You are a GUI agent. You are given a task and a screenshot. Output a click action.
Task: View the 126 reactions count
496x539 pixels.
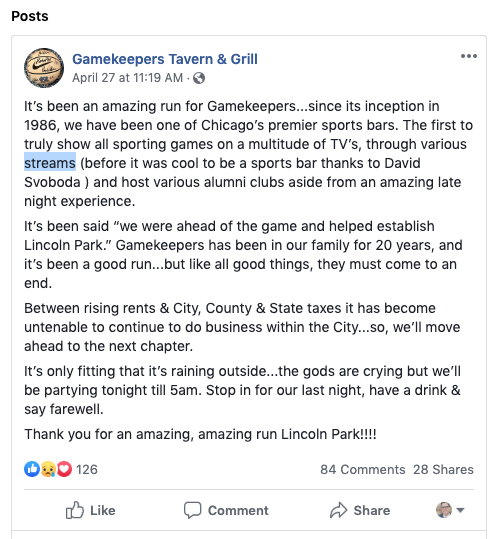[x=87, y=470]
